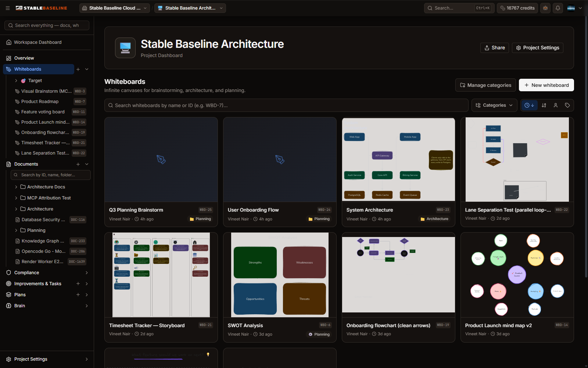Open the AI assistant robot icon
The width and height of the screenshot is (588, 368).
[545, 8]
